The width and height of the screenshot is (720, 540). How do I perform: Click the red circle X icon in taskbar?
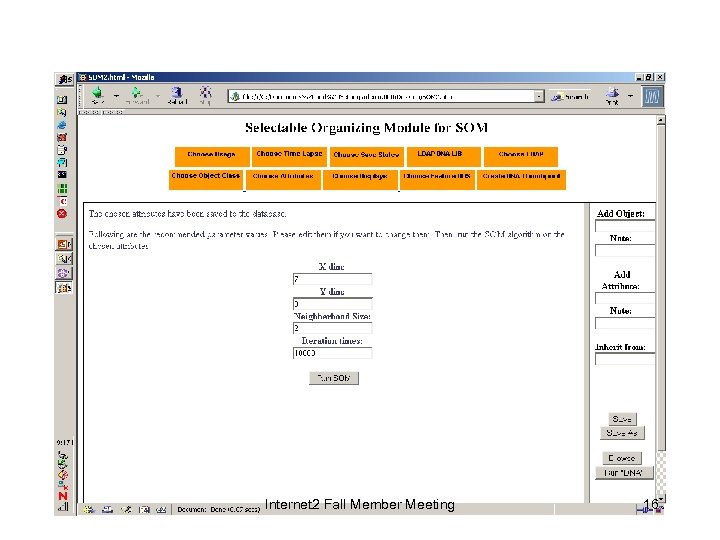(x=62, y=214)
